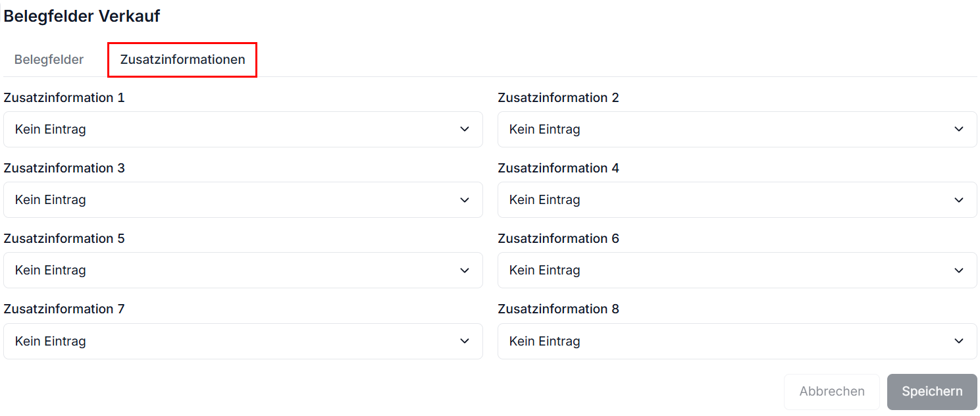
Task: Click the down chevron of Zusatzinformation 7
Action: pos(465,341)
